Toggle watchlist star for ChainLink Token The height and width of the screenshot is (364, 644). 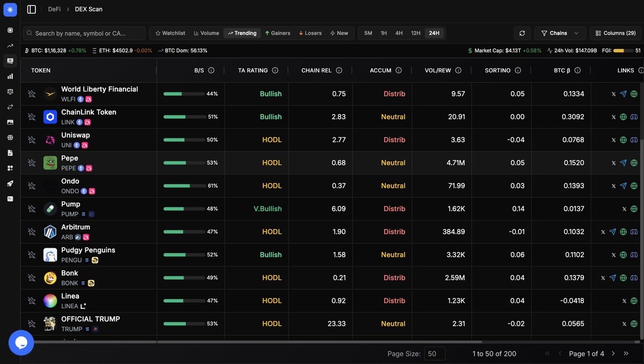(32, 117)
